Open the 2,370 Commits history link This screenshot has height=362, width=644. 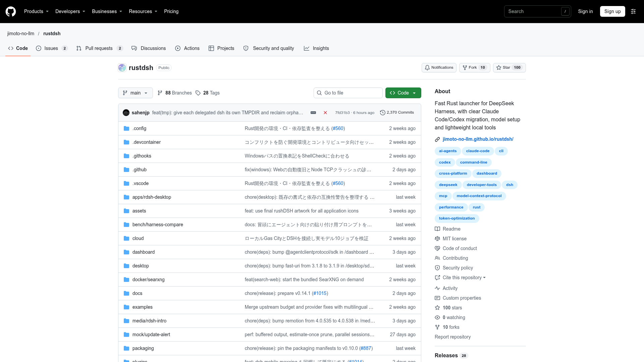(x=397, y=113)
